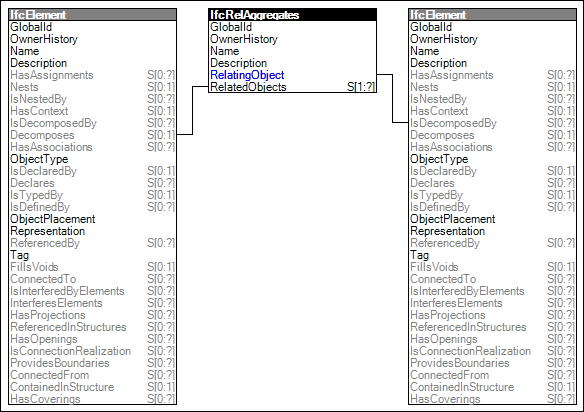Screen dimensions: 584x412
Task: Select OwnerHistory in the IfcRelAggregates box
Action: [x=292, y=39]
